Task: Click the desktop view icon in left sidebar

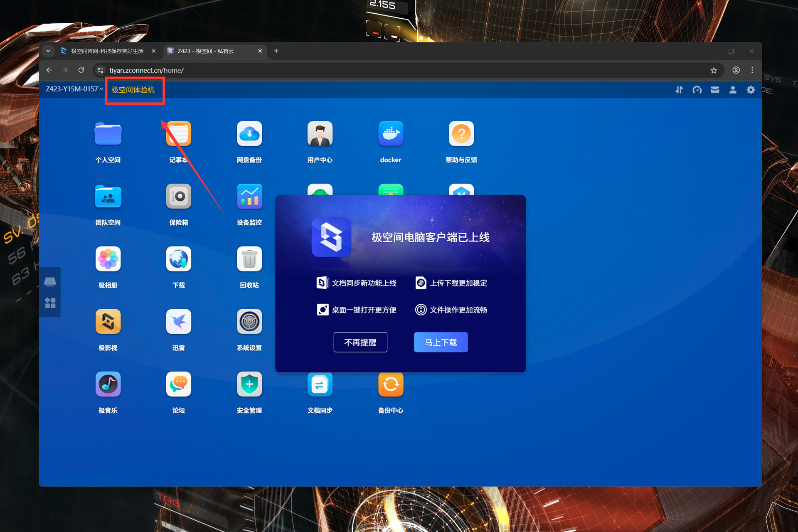Action: click(x=50, y=282)
